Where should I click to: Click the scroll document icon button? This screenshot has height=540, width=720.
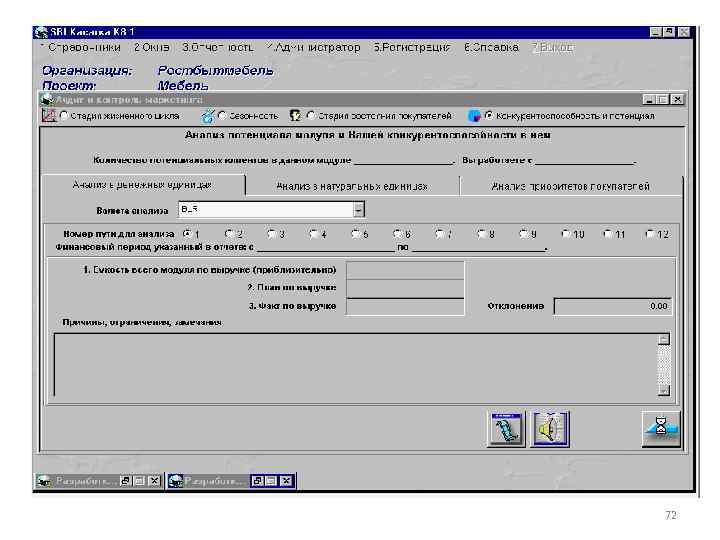[506, 429]
